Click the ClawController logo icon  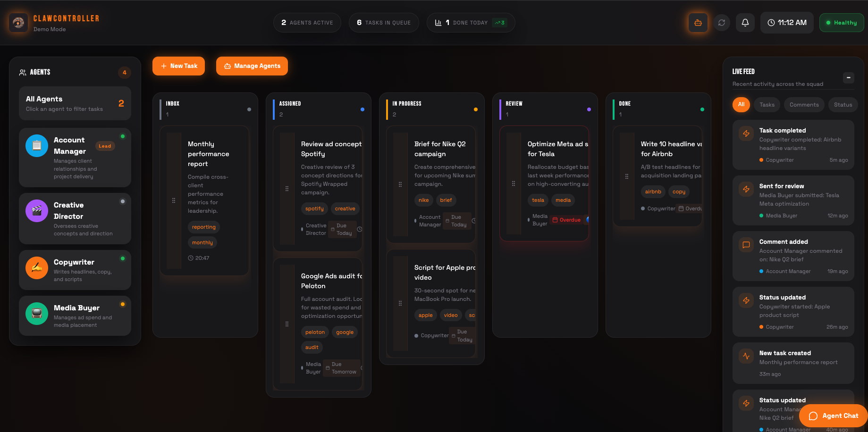click(x=18, y=22)
